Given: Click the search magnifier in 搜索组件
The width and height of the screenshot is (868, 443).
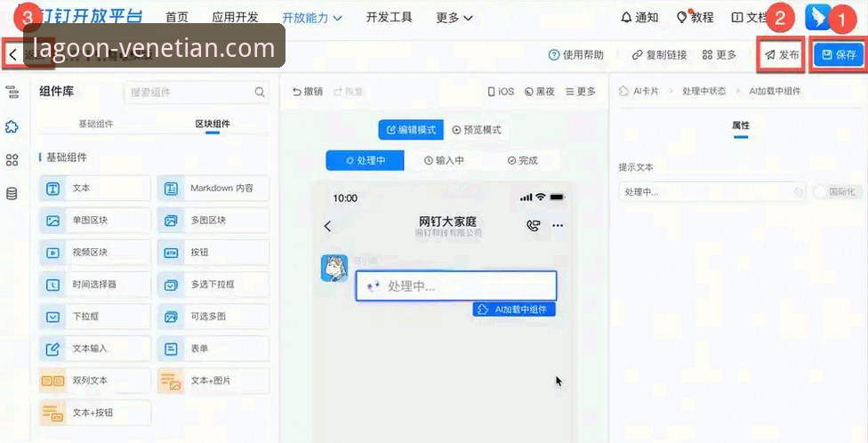Looking at the screenshot, I should pos(259,92).
